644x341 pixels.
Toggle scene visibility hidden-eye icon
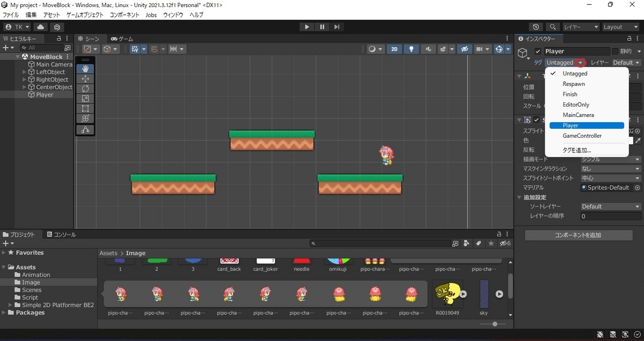465,49
